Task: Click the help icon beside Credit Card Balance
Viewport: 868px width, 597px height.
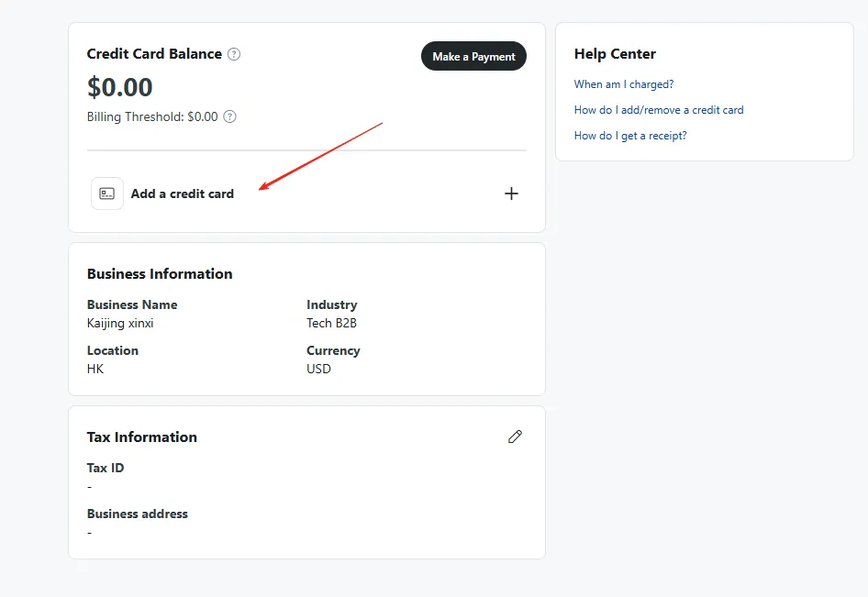Action: pyautogui.click(x=234, y=54)
